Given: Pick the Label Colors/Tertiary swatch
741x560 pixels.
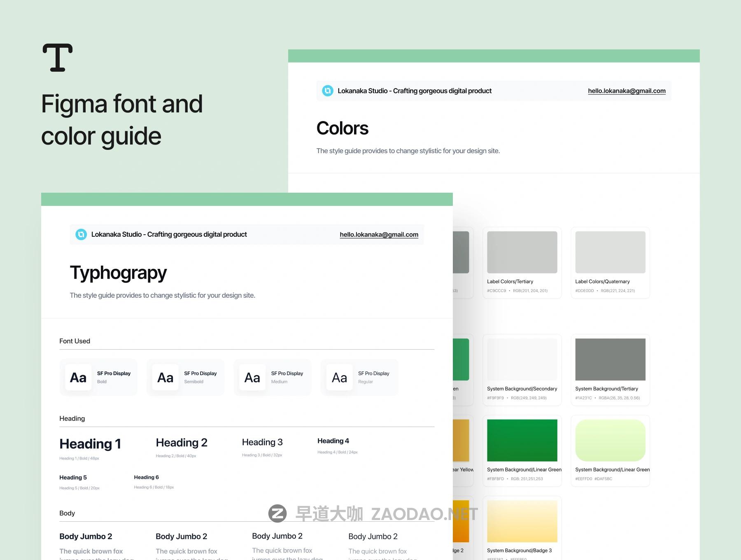Looking at the screenshot, I should (522, 252).
